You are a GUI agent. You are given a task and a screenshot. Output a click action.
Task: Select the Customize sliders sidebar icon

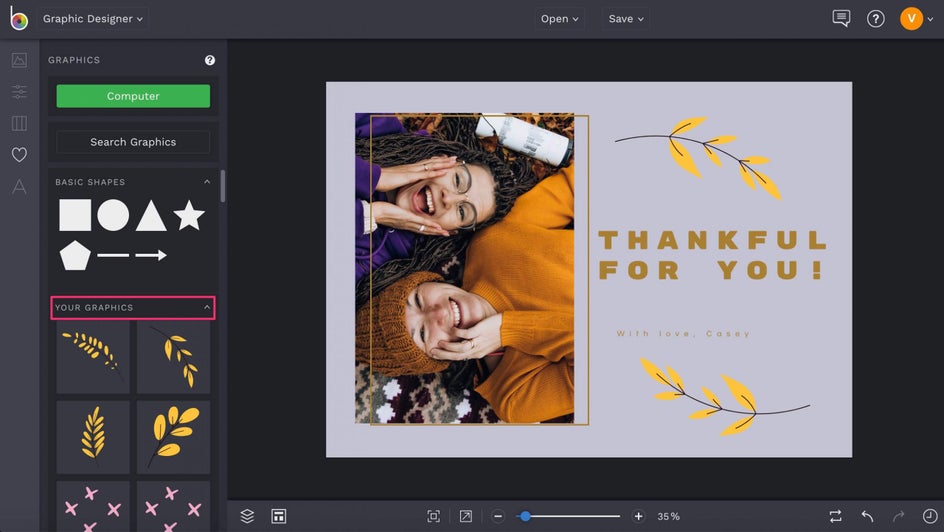click(19, 92)
